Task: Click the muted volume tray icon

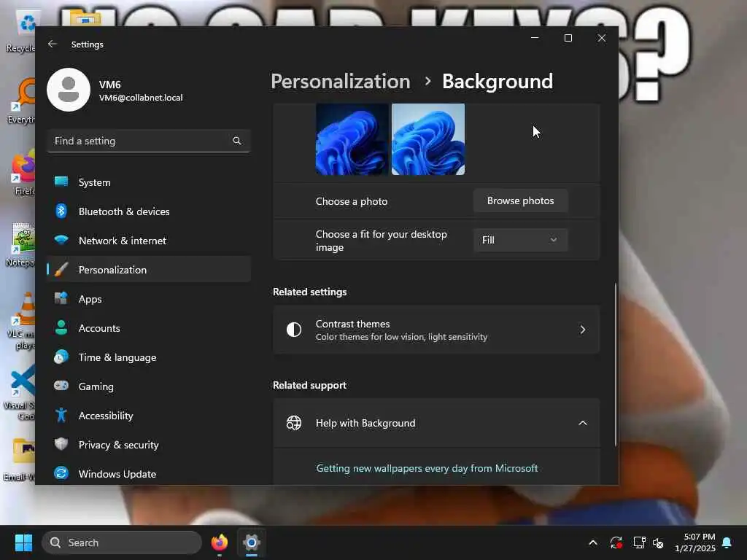Action: (659, 542)
